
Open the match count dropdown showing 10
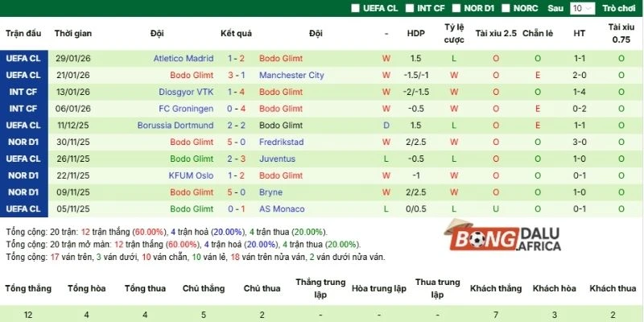point(580,8)
